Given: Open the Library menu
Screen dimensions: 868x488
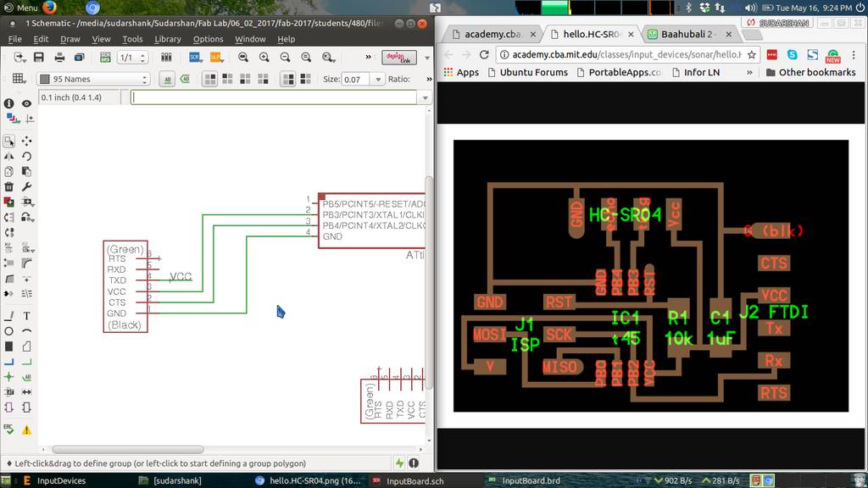Looking at the screenshot, I should coord(167,39).
